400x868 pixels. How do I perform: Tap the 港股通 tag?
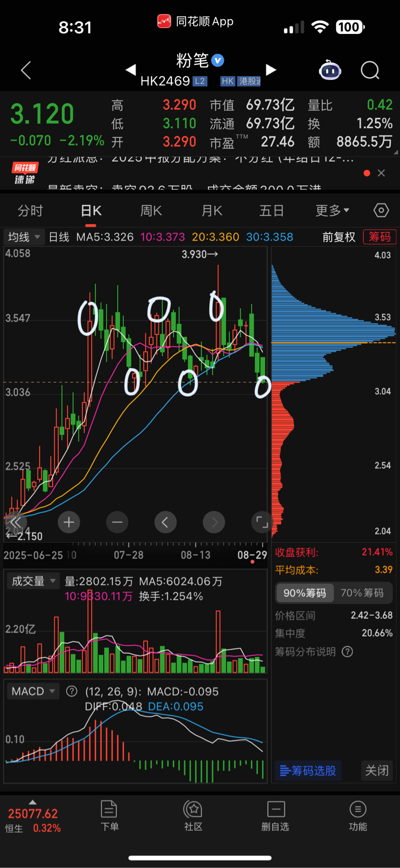click(249, 81)
